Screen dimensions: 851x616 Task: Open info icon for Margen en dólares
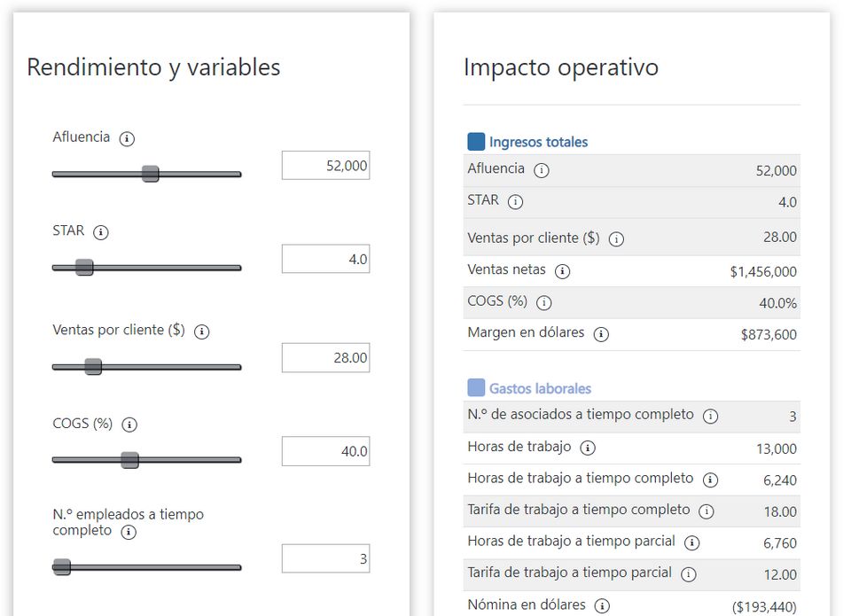601,334
